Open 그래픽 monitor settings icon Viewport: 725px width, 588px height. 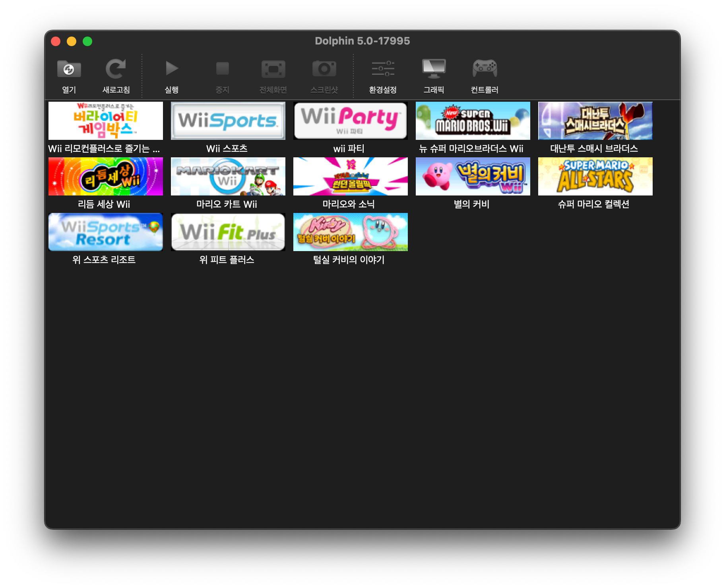[434, 68]
